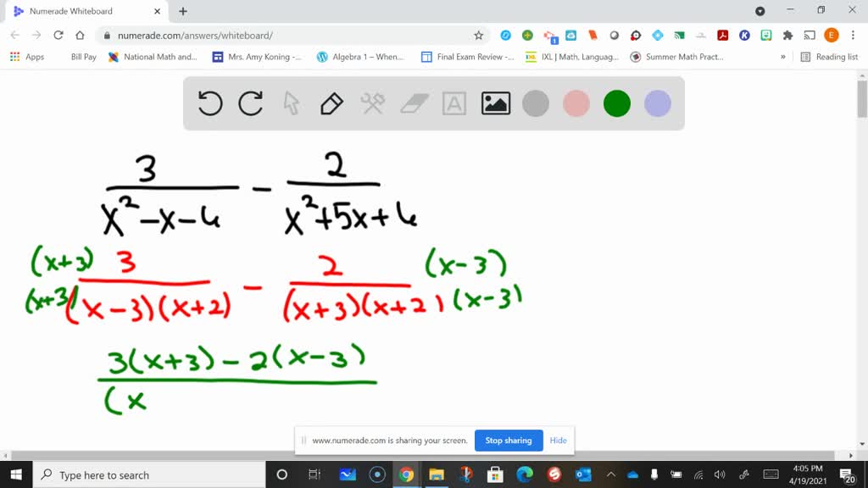Select the cursor pointer tool
This screenshot has height=488, width=868.
click(x=291, y=103)
